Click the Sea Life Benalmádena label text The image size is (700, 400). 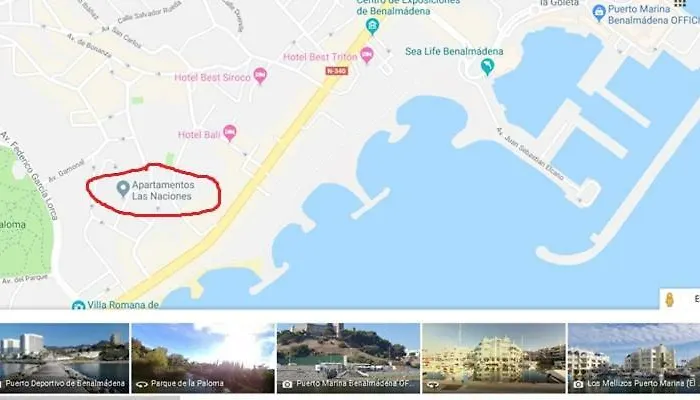454,51
